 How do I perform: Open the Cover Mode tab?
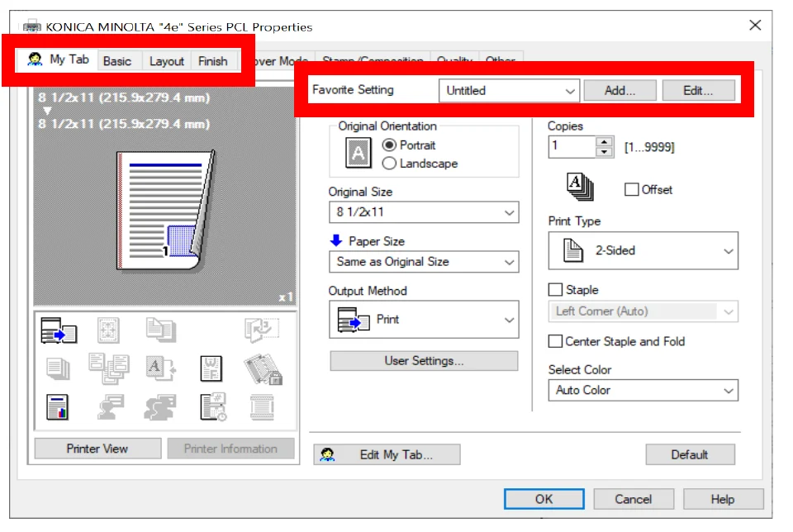click(x=281, y=61)
